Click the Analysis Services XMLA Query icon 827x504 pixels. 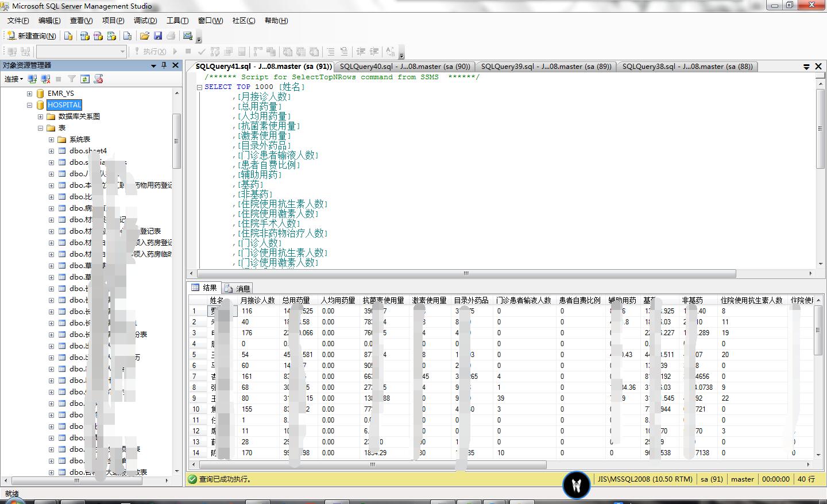(111, 36)
